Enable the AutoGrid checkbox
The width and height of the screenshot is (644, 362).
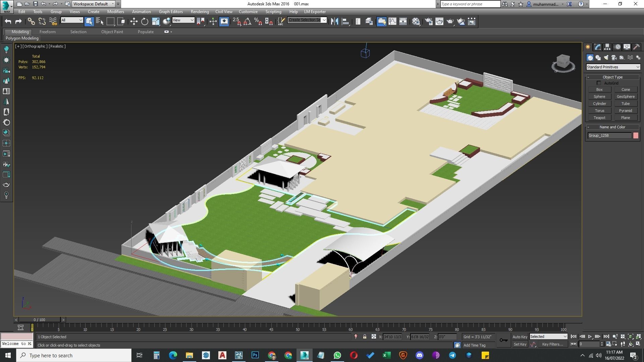[x=599, y=83]
